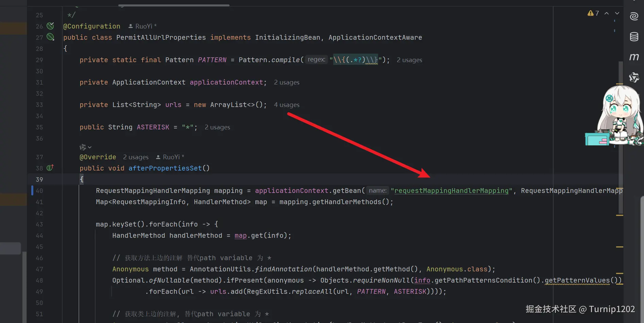The image size is (644, 323).
Task: Open the knot-shaped AI plugin tool window
Action: pyautogui.click(x=634, y=77)
